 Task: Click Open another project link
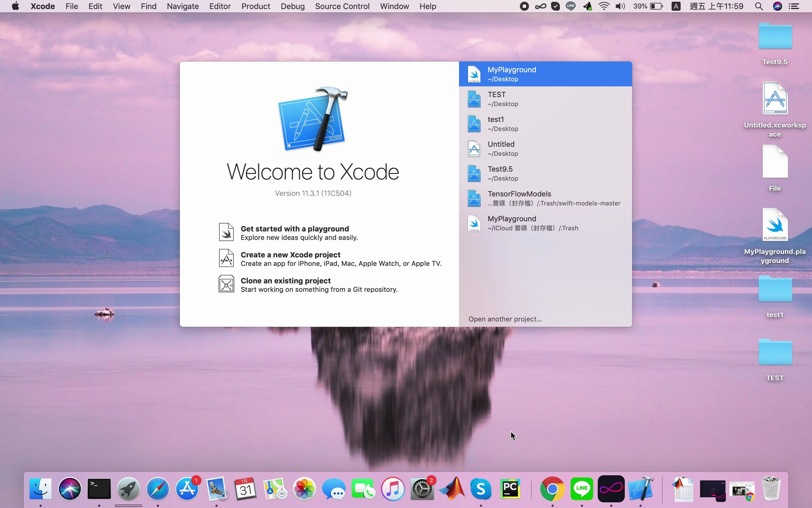point(505,319)
